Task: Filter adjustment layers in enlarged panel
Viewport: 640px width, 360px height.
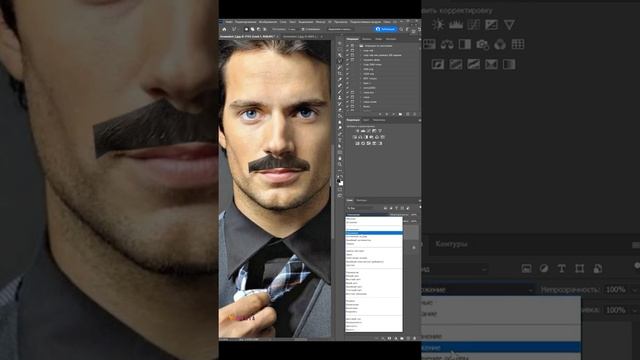Action: coord(544,269)
